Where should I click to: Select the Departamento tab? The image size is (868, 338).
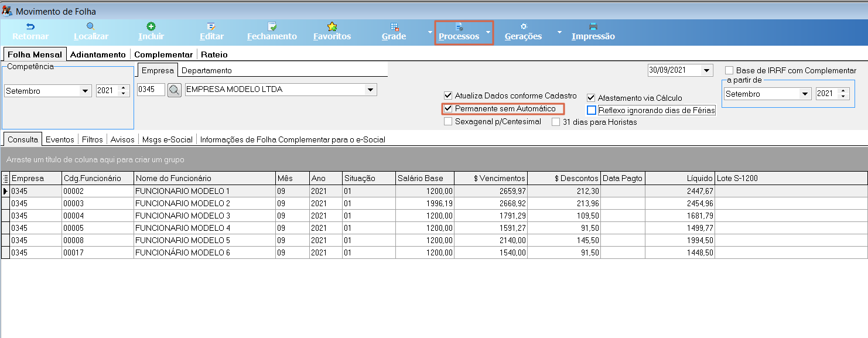coord(207,70)
